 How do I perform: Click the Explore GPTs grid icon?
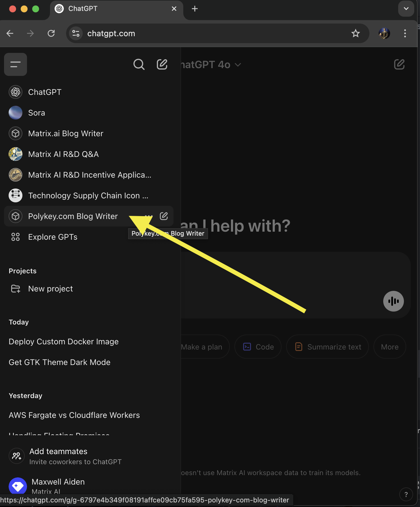tap(16, 237)
